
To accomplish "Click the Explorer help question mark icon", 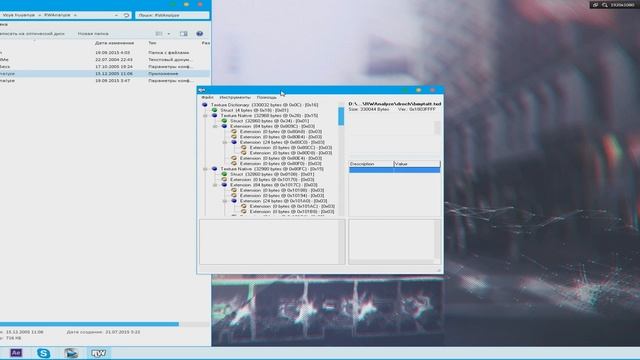I will coord(200,34).
